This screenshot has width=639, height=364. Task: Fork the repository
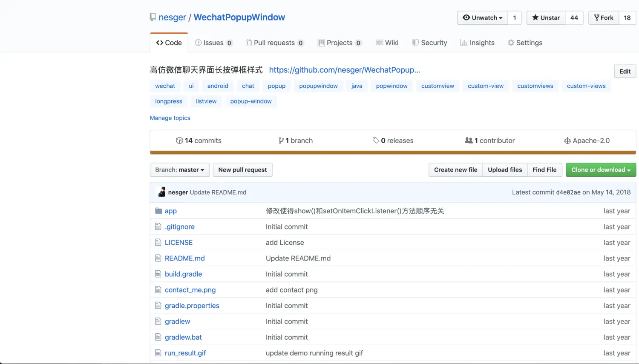click(x=604, y=17)
